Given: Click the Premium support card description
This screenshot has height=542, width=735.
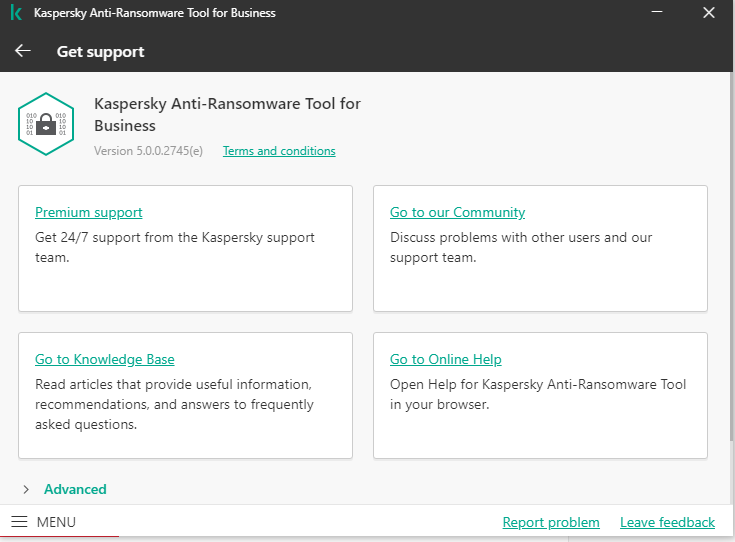Looking at the screenshot, I should point(175,247).
